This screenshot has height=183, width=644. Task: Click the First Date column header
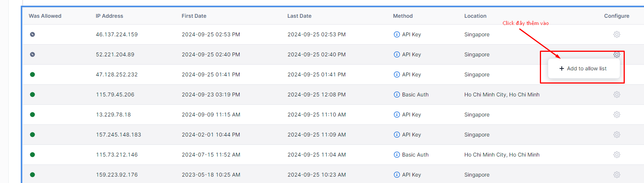[x=194, y=16]
